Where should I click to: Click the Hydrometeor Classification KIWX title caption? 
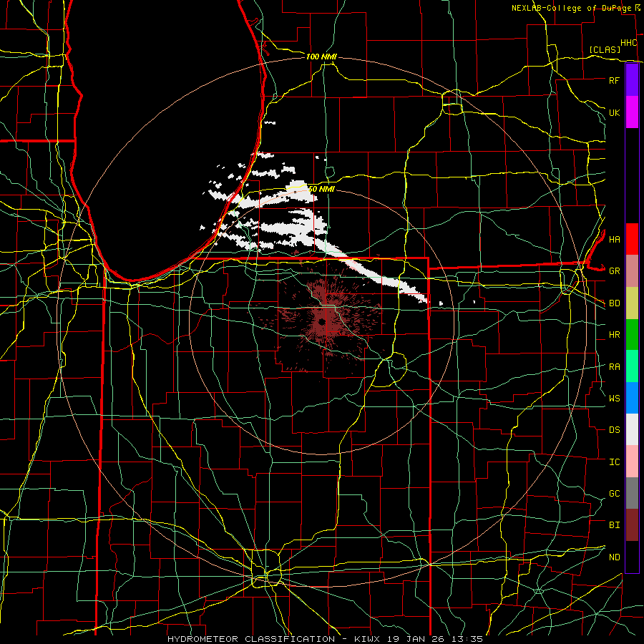coord(325,639)
